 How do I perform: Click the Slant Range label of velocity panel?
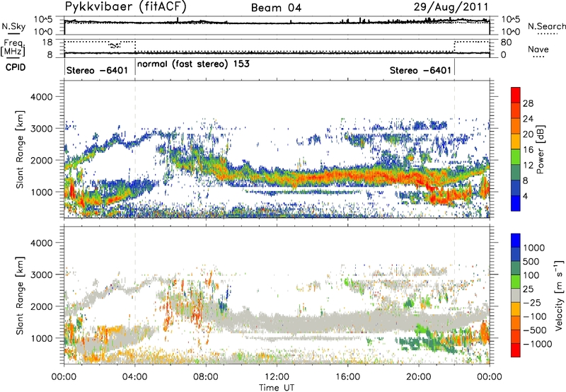(x=20, y=296)
